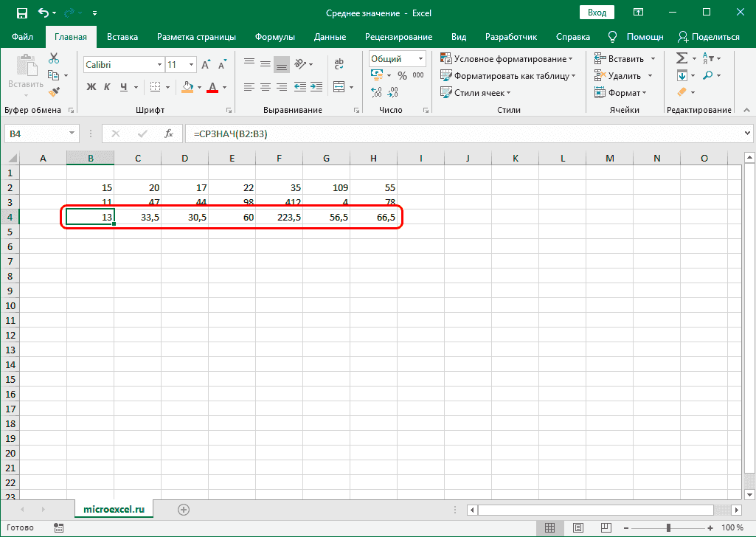The image size is (756, 537).
Task: Click the Вход sign-in button
Action: (x=597, y=13)
